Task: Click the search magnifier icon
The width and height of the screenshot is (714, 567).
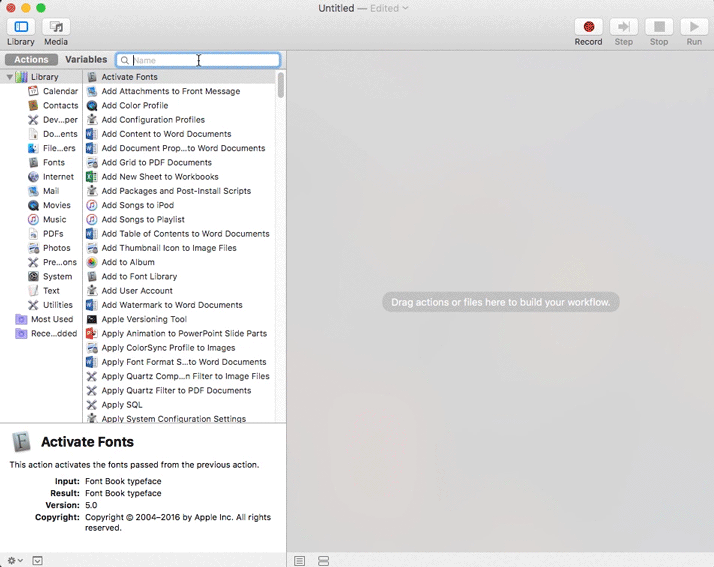Action: click(x=124, y=60)
